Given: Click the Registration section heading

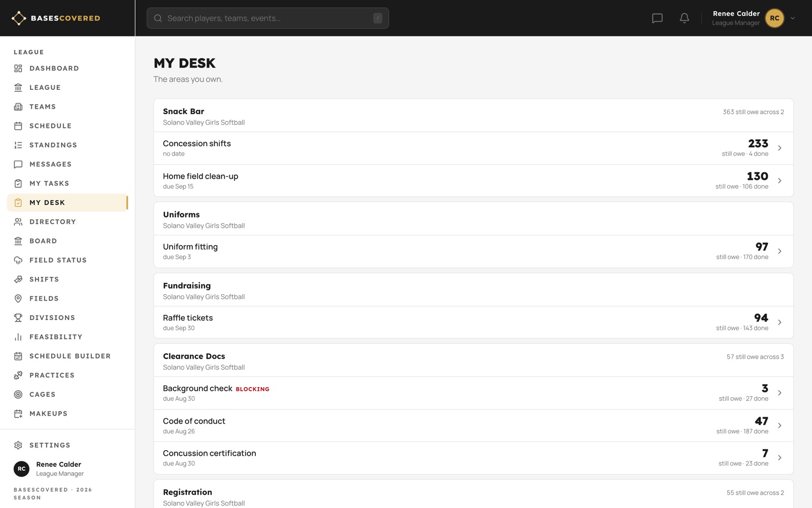Looking at the screenshot, I should click(x=188, y=492).
